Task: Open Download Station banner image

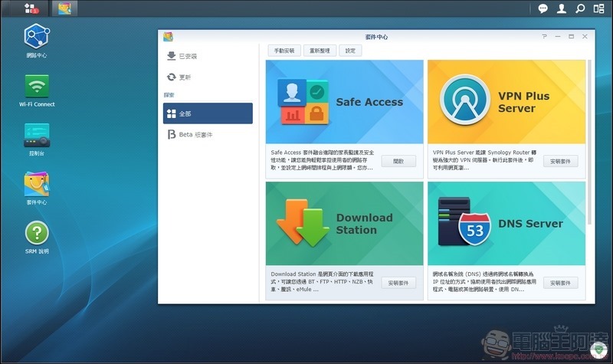Action: [344, 224]
